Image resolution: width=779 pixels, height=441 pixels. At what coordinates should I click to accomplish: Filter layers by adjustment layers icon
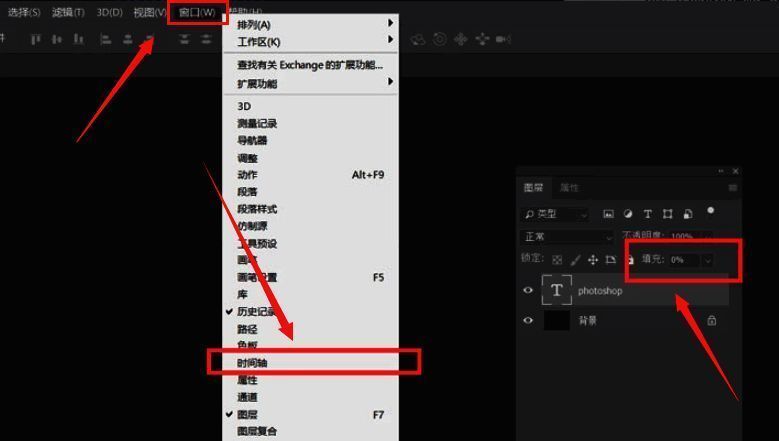coord(628,214)
